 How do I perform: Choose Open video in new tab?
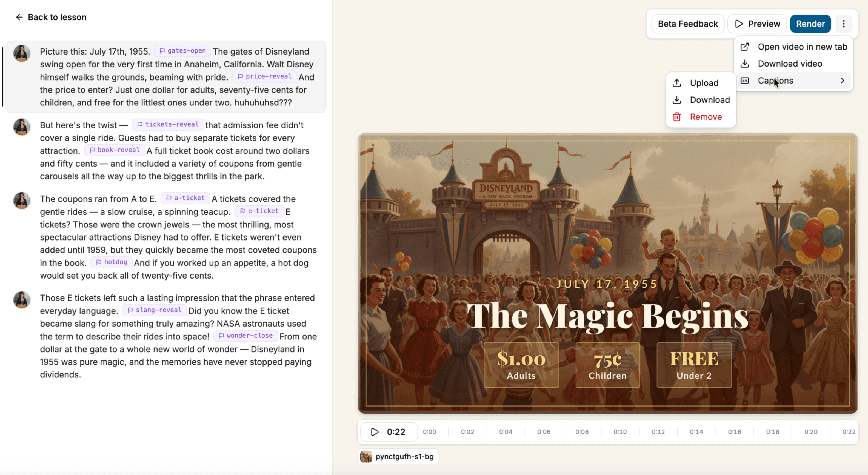pyautogui.click(x=794, y=47)
